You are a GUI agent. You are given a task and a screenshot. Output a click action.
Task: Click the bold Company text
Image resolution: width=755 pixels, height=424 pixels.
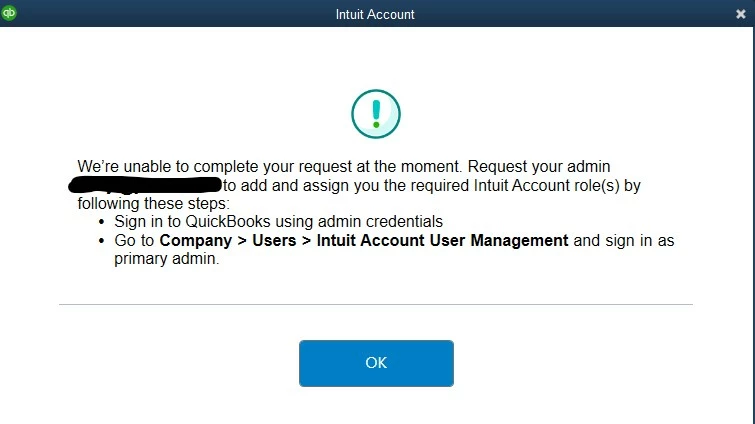click(195, 240)
